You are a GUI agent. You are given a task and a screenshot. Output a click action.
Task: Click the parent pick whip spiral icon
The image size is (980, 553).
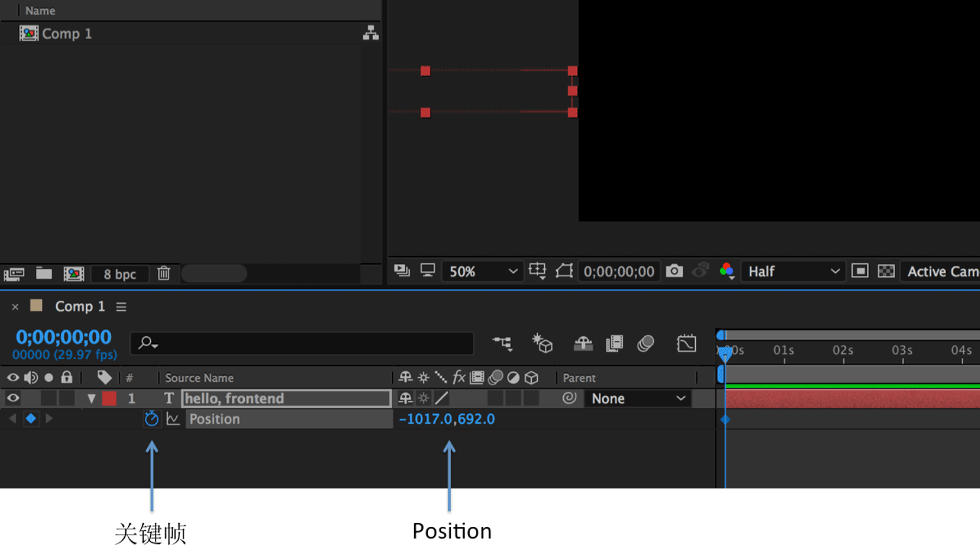[x=569, y=398]
